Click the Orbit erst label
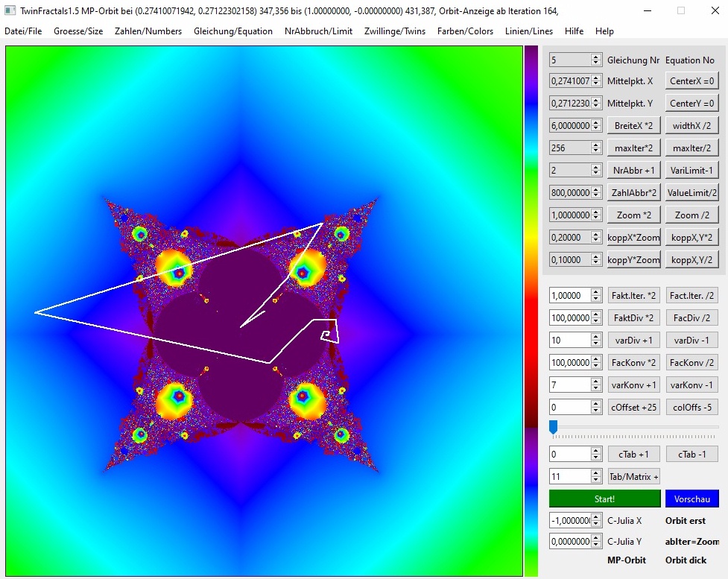This screenshot has width=728, height=579. click(686, 520)
